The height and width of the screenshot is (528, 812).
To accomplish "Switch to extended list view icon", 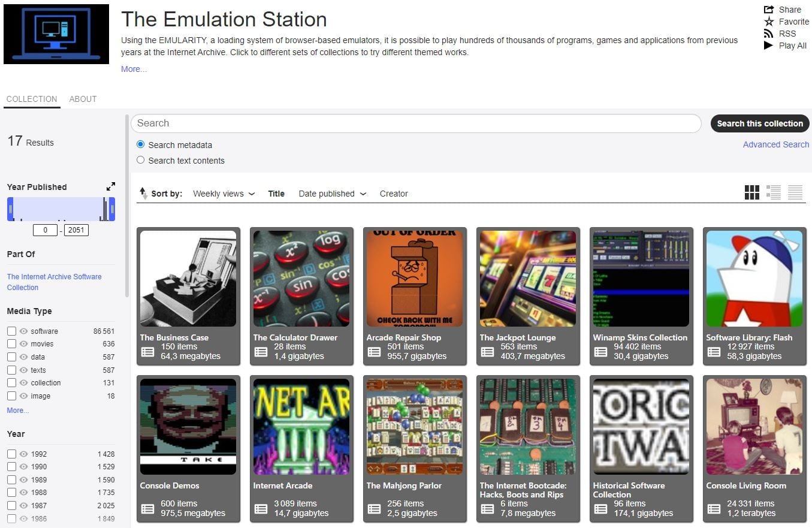I will [774, 192].
